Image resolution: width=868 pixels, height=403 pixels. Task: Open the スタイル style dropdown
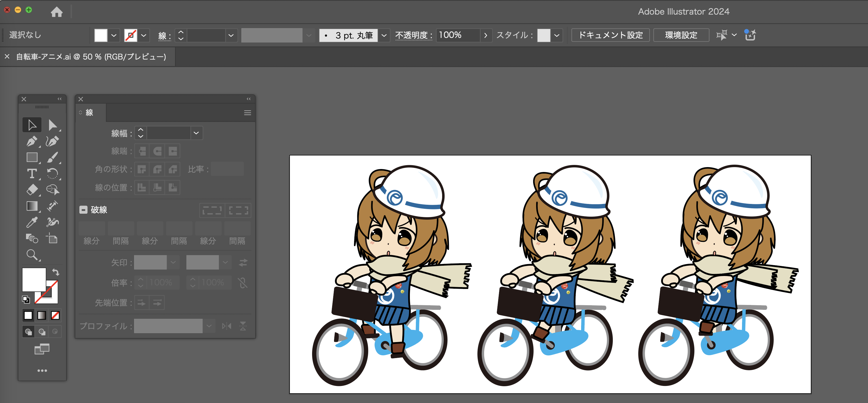coord(557,35)
